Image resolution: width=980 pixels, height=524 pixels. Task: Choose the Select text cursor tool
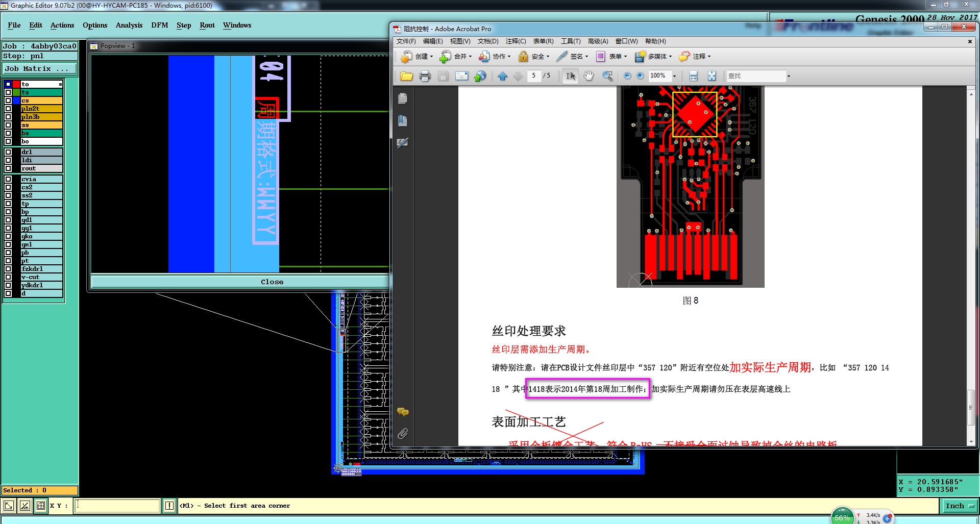tap(571, 76)
